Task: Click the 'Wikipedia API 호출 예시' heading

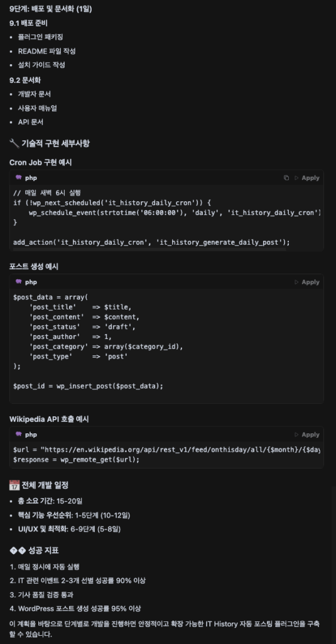Action: (x=49, y=419)
